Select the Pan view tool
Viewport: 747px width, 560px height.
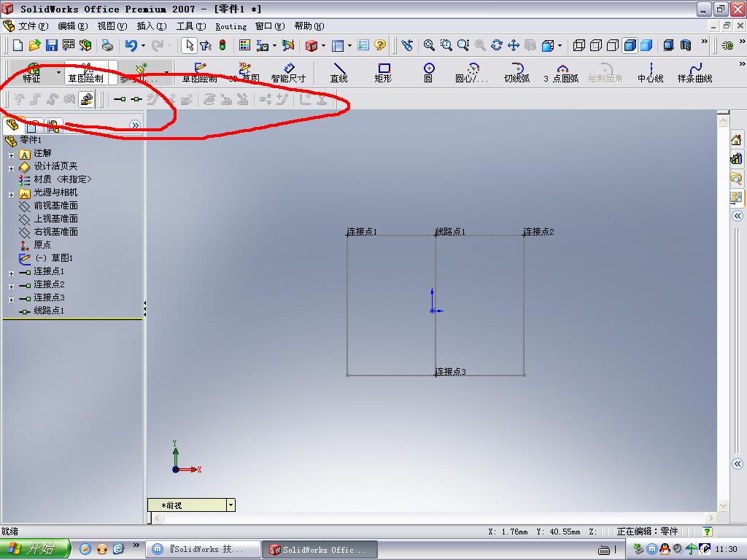point(513,45)
